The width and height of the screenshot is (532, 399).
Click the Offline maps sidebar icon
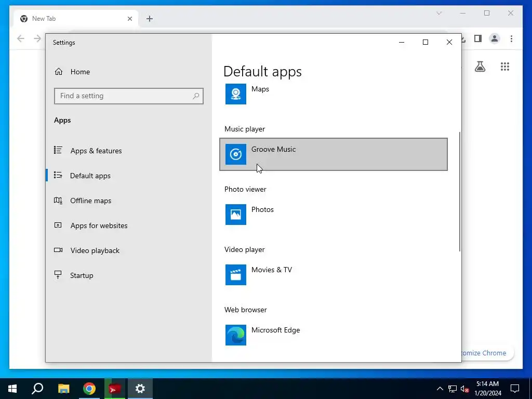[x=58, y=200]
